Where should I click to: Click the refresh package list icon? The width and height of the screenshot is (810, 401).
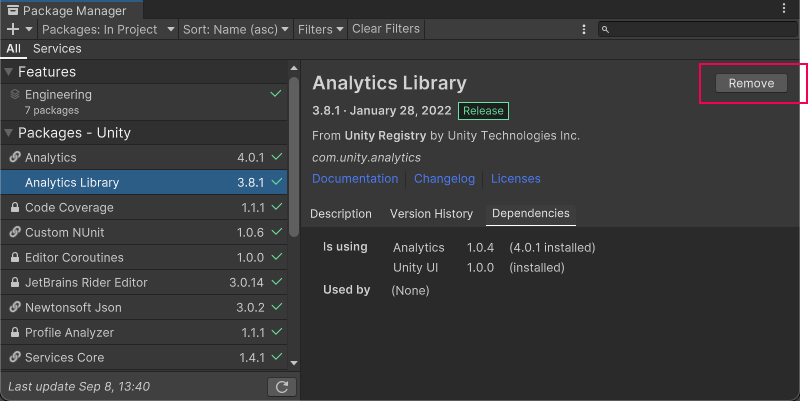coord(282,387)
